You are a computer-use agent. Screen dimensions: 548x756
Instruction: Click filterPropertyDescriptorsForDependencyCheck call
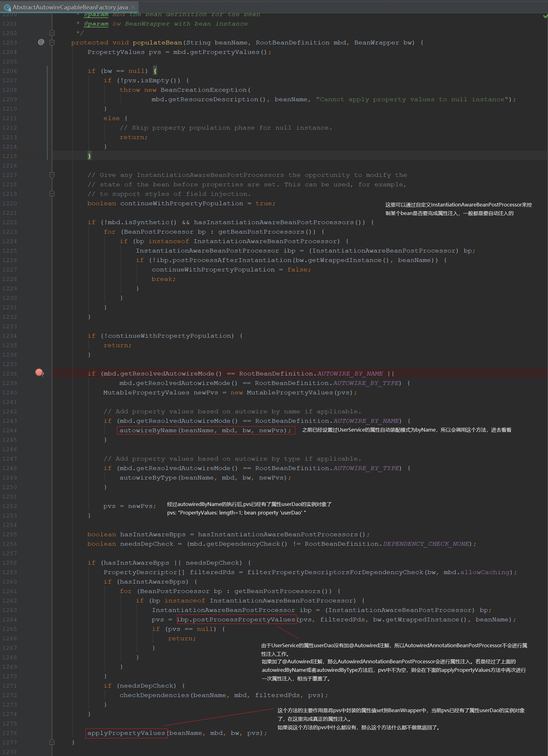335,572
